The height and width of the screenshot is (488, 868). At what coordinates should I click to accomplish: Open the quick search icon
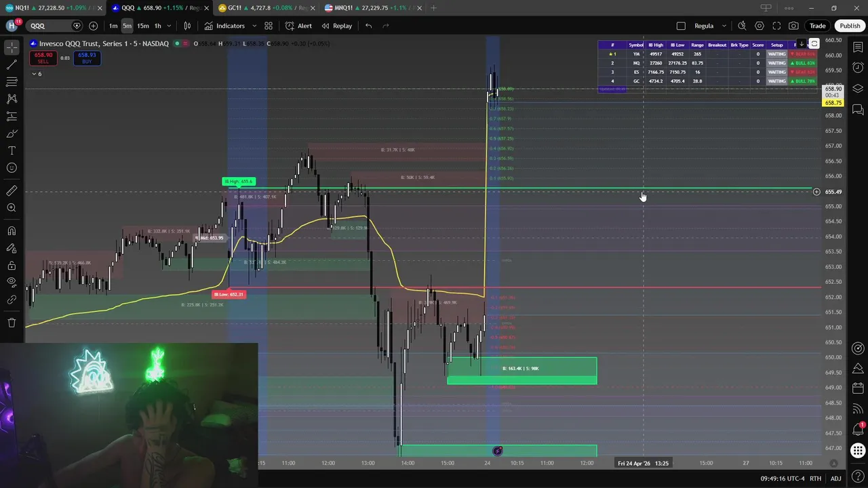[x=742, y=26]
